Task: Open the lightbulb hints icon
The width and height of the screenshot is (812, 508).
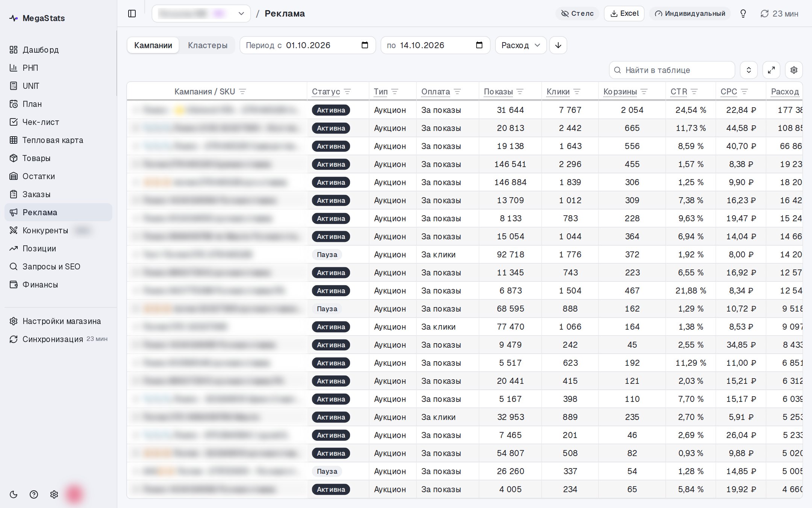Action: 743,14
